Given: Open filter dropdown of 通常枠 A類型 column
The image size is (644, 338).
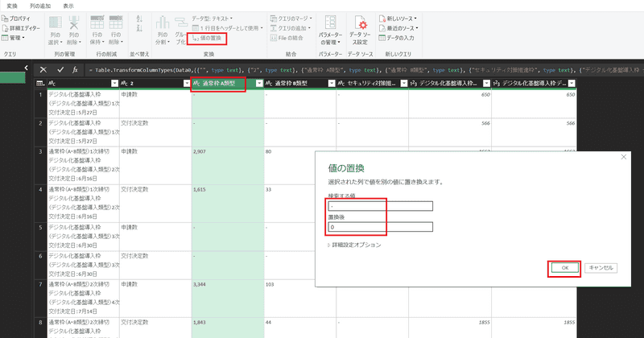Looking at the screenshot, I should pos(258,83).
